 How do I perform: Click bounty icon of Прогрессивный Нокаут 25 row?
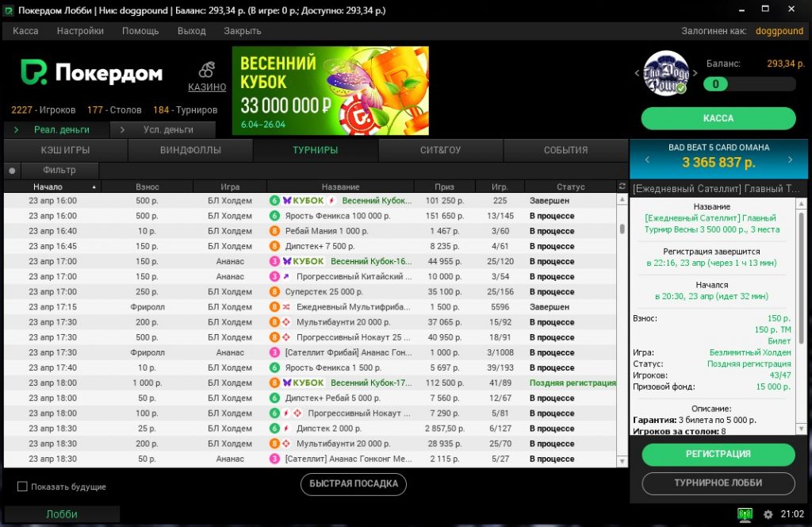coord(285,337)
